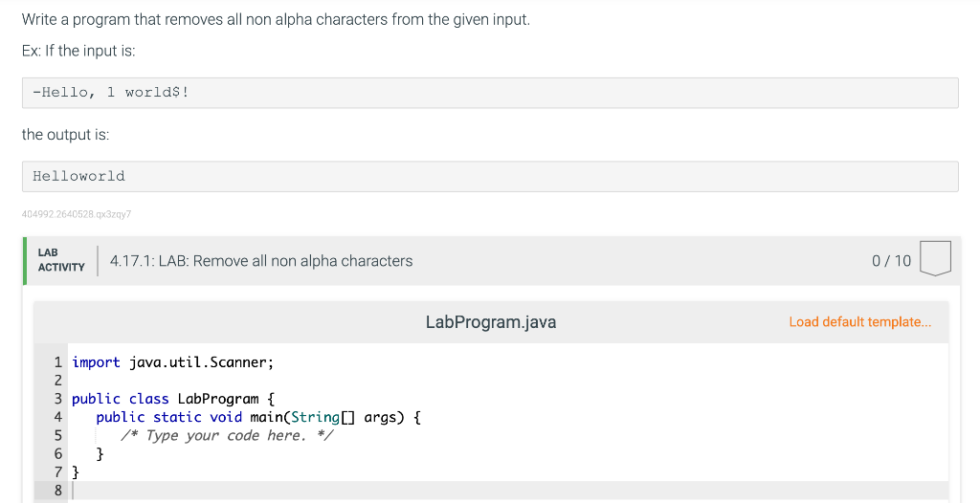Click line number 2 in the gutter
The width and height of the screenshot is (980, 503).
coord(58,381)
